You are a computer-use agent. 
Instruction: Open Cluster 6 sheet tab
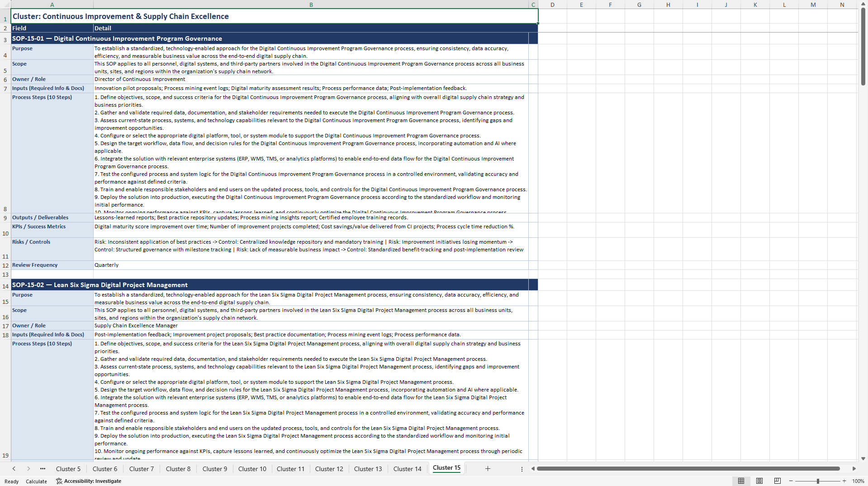point(105,469)
